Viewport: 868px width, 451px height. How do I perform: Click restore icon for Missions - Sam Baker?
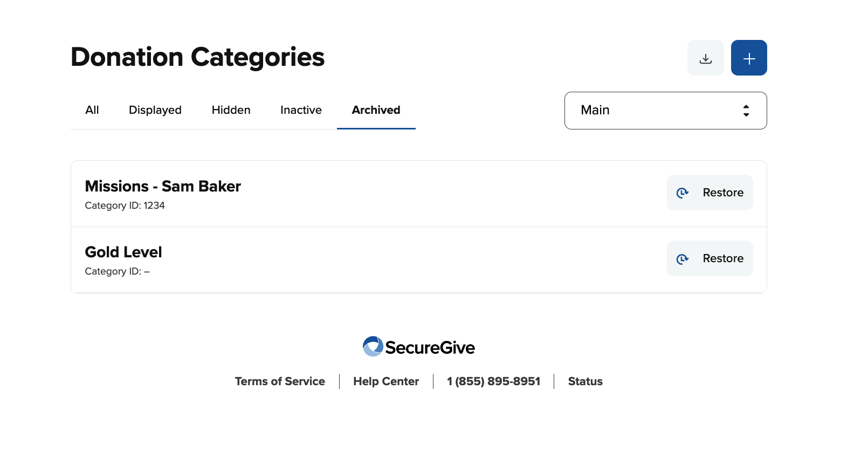click(683, 193)
